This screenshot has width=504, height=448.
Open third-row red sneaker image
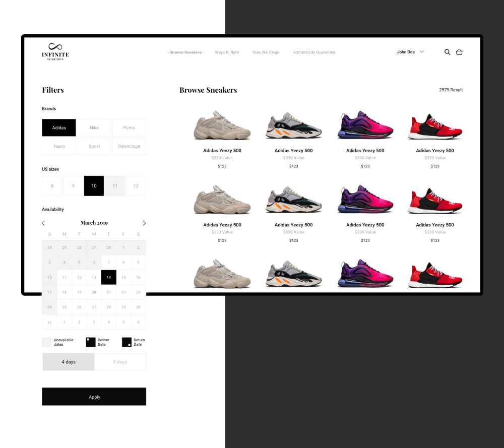pos(435,275)
